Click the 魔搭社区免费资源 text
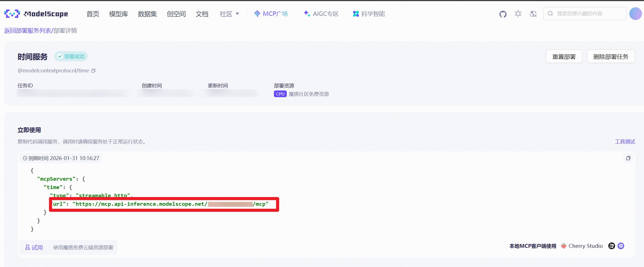 pyautogui.click(x=309, y=94)
